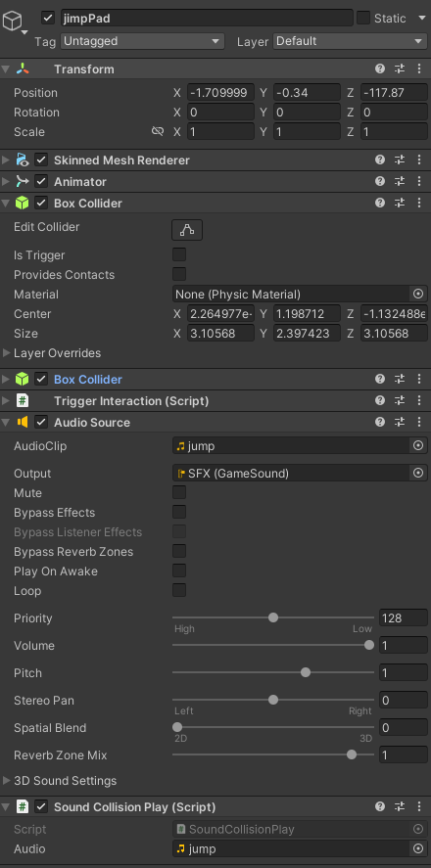Open the Static flags dropdown arrow
This screenshot has width=431, height=868.
(421, 19)
